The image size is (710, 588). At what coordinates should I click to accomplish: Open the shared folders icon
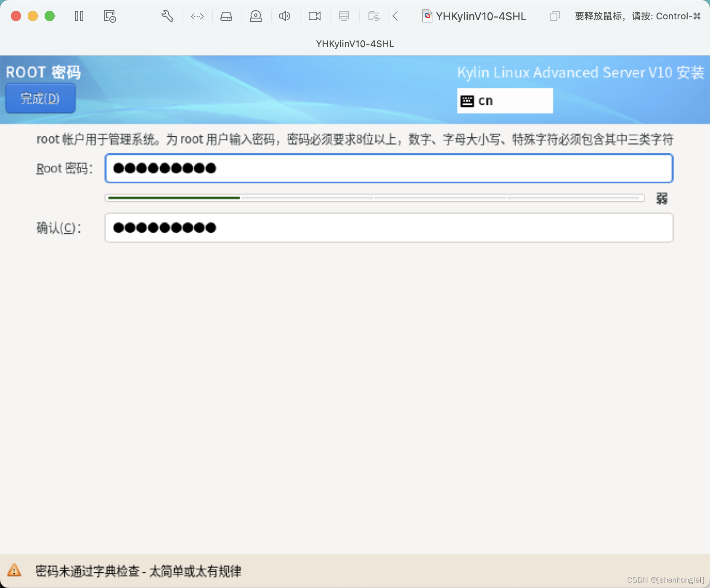tap(374, 16)
